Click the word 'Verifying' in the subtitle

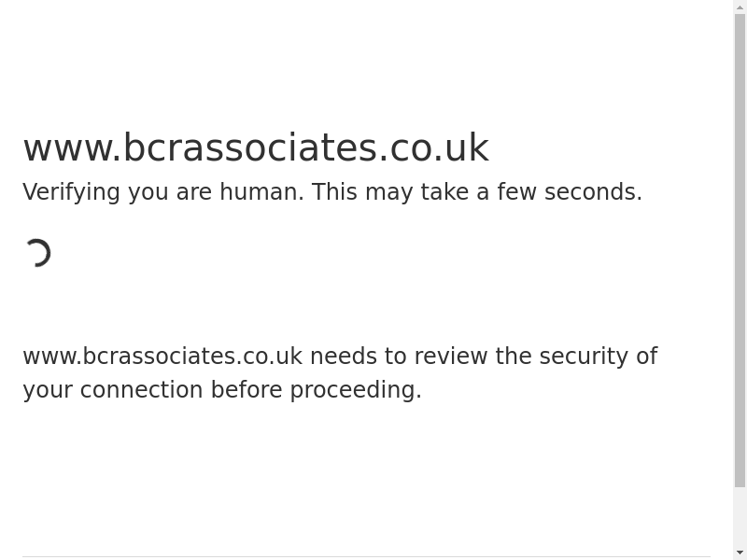coord(71,192)
